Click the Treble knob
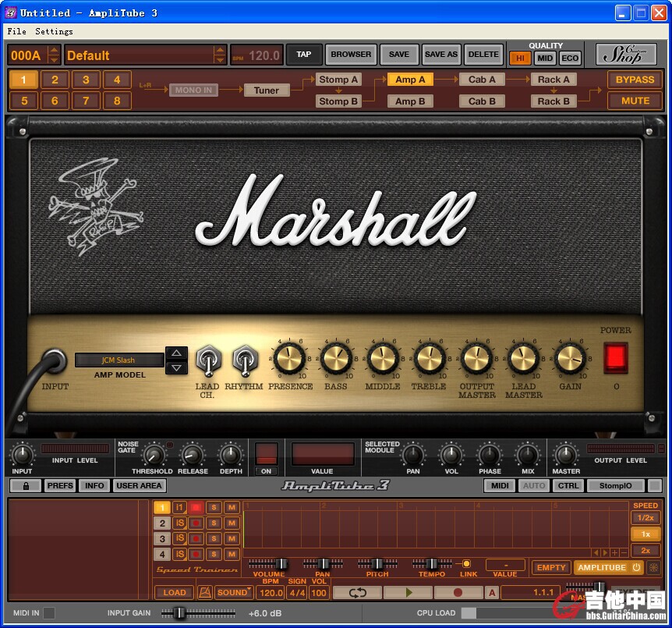The image size is (672, 628). click(430, 358)
